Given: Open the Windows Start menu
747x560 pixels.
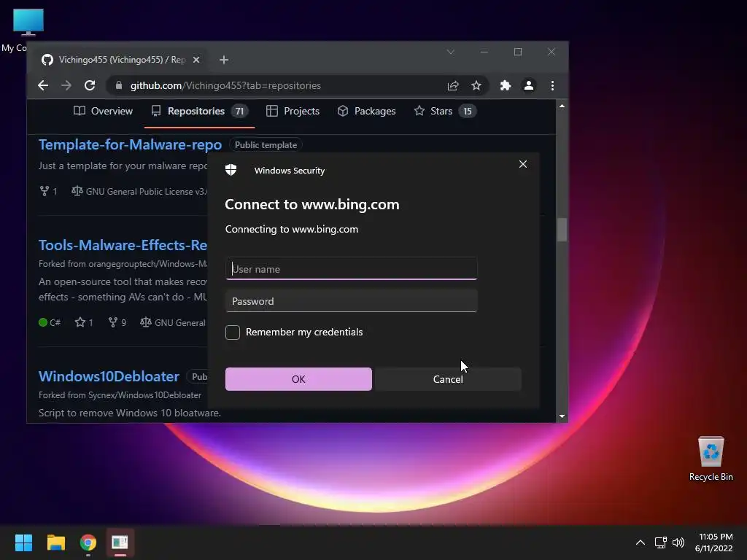Looking at the screenshot, I should pos(23,542).
